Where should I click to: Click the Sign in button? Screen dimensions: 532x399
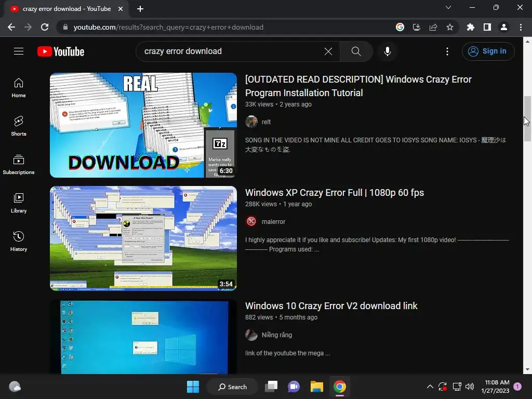click(488, 51)
